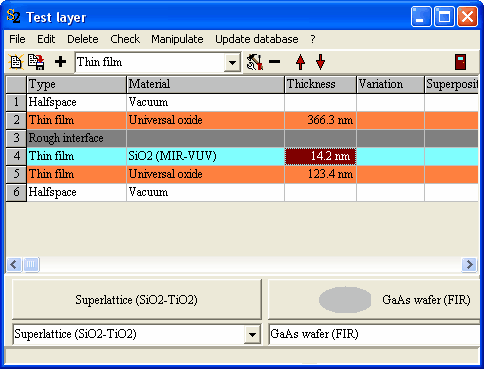Move the layer up with the red arrow
Image resolution: width=484 pixels, height=369 pixels.
point(300,62)
